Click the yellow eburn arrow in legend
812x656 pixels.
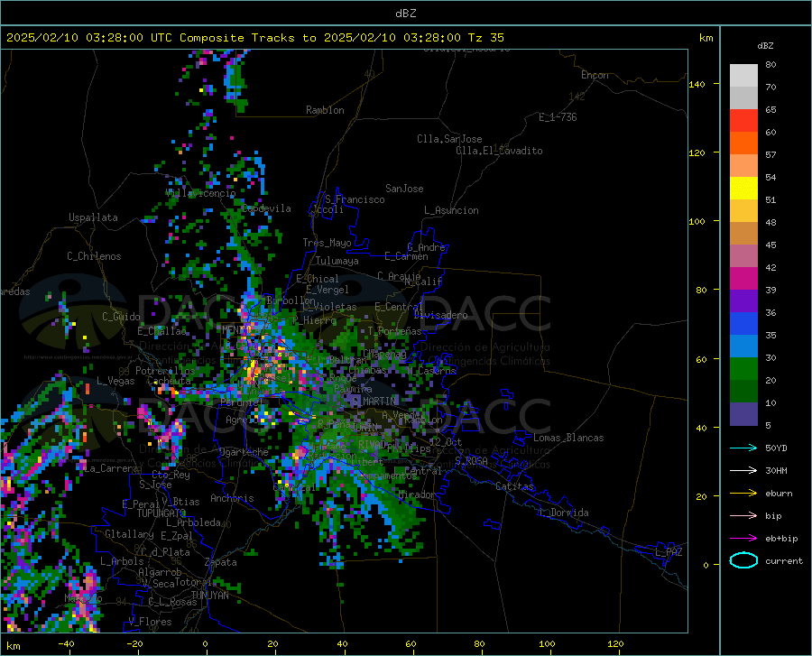(x=743, y=494)
